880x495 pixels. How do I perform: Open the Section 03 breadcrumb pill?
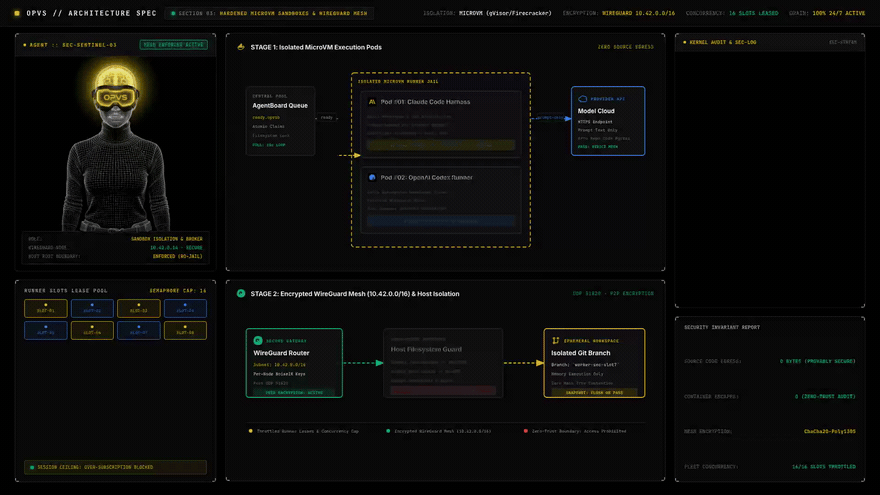[x=269, y=13]
